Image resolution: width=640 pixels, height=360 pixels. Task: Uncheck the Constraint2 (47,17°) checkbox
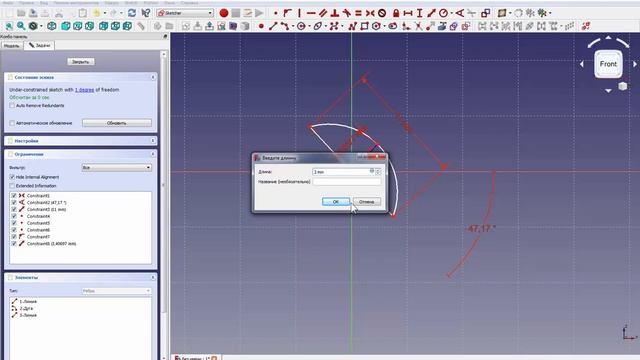(x=14, y=202)
